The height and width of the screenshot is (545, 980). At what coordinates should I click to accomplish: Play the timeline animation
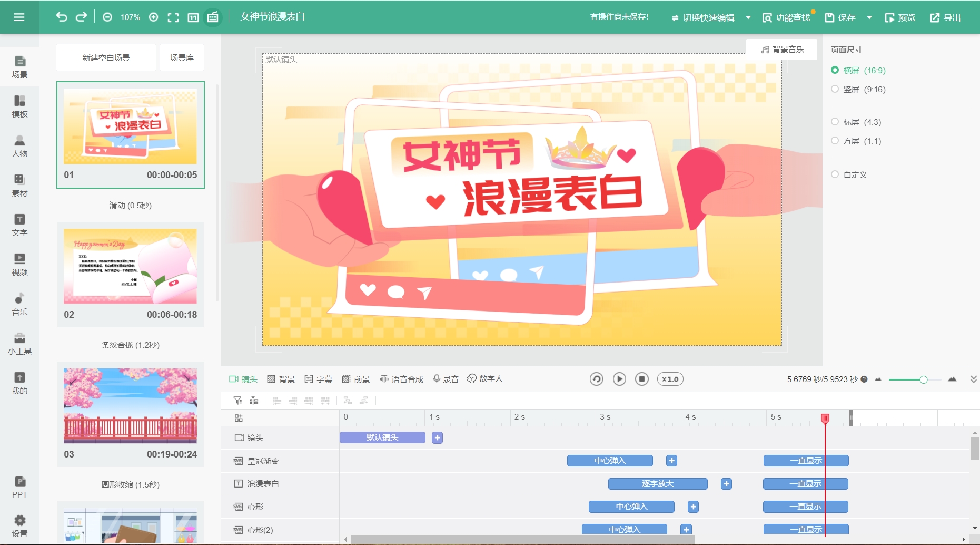point(619,379)
